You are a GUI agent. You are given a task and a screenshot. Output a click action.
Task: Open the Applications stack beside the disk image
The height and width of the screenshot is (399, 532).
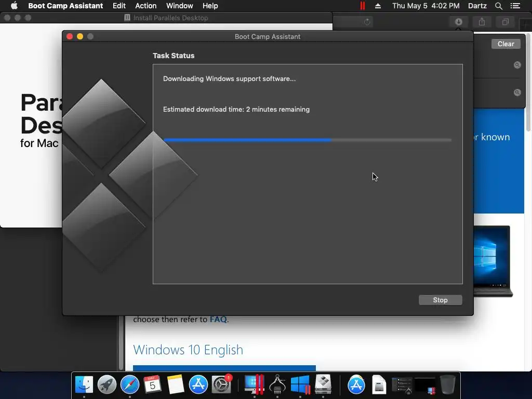pos(356,384)
